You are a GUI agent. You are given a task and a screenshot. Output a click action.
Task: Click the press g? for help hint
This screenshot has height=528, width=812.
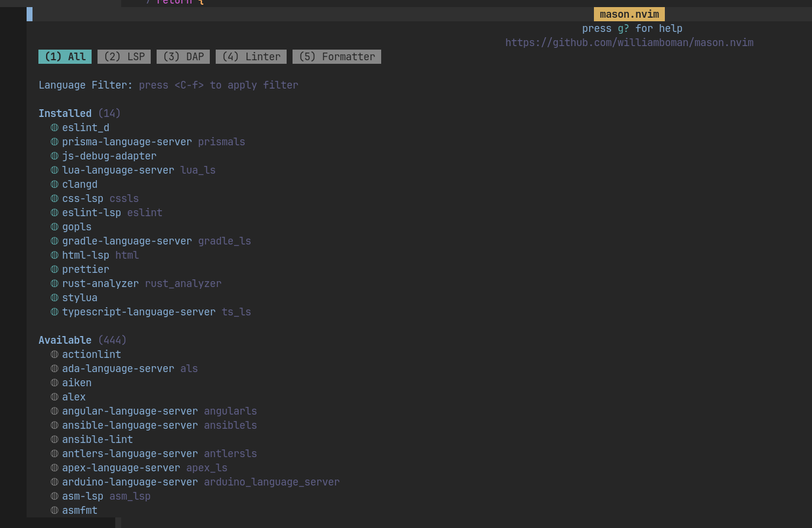click(632, 28)
